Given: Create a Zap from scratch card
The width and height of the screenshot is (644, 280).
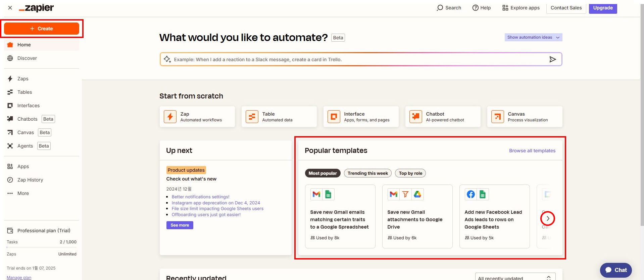Looking at the screenshot, I should click(x=197, y=117).
